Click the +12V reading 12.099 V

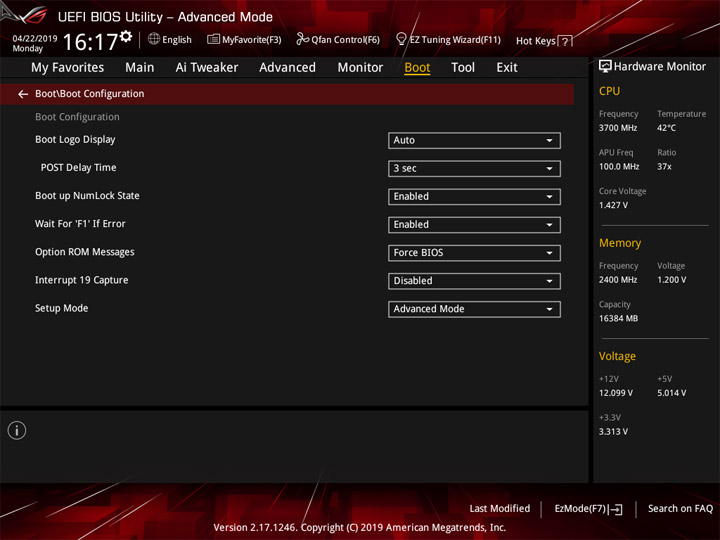coord(616,393)
